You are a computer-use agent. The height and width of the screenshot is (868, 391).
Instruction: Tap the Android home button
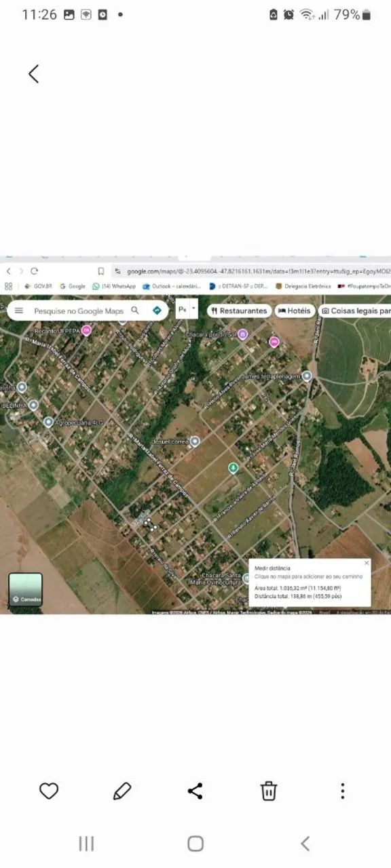coord(195,844)
